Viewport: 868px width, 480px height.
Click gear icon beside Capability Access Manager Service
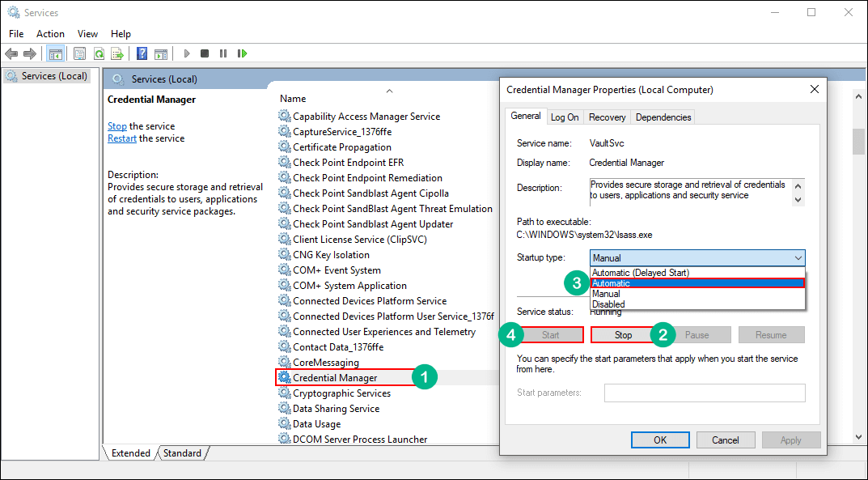tap(284, 116)
